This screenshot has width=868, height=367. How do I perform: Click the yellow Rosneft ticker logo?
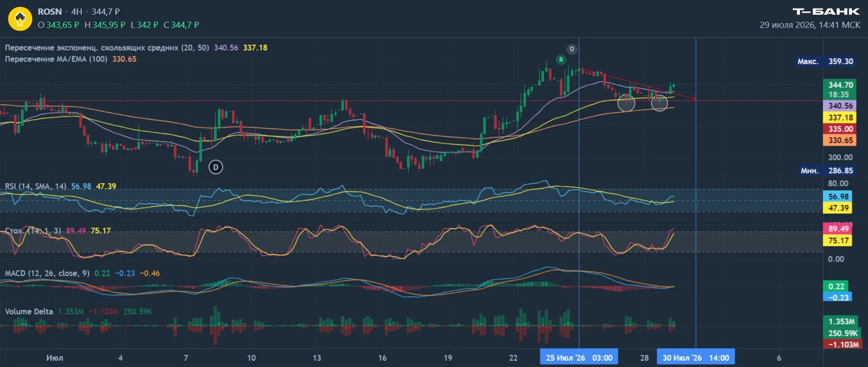click(20, 19)
